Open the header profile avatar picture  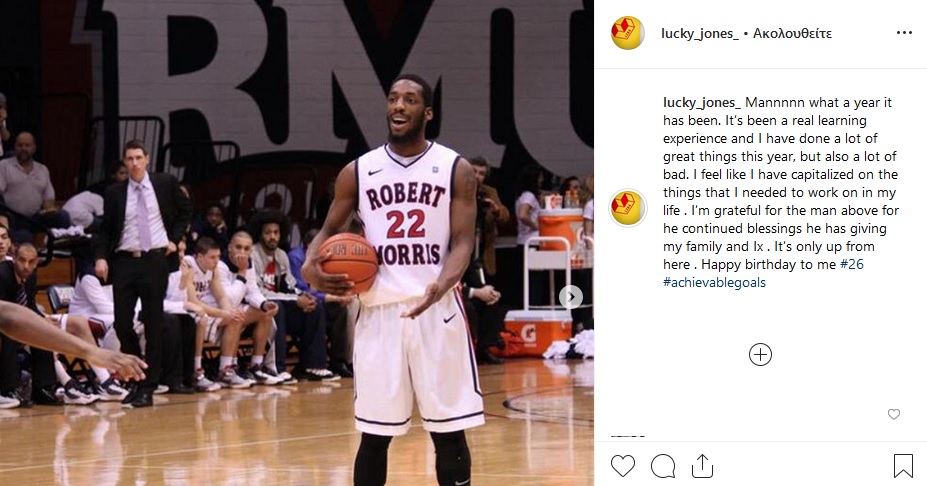[627, 33]
